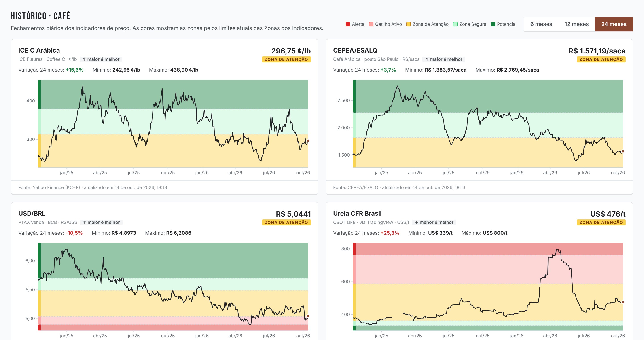Click the latest-point marker on ICE C chart

pos(308,141)
